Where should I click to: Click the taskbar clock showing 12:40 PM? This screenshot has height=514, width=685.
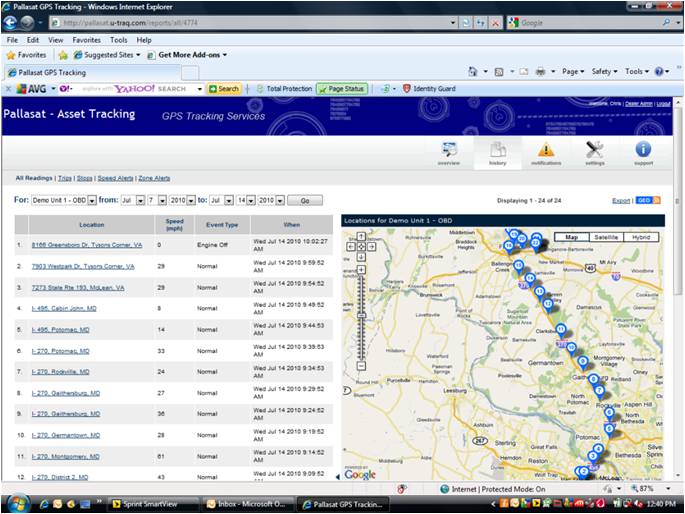tap(661, 504)
